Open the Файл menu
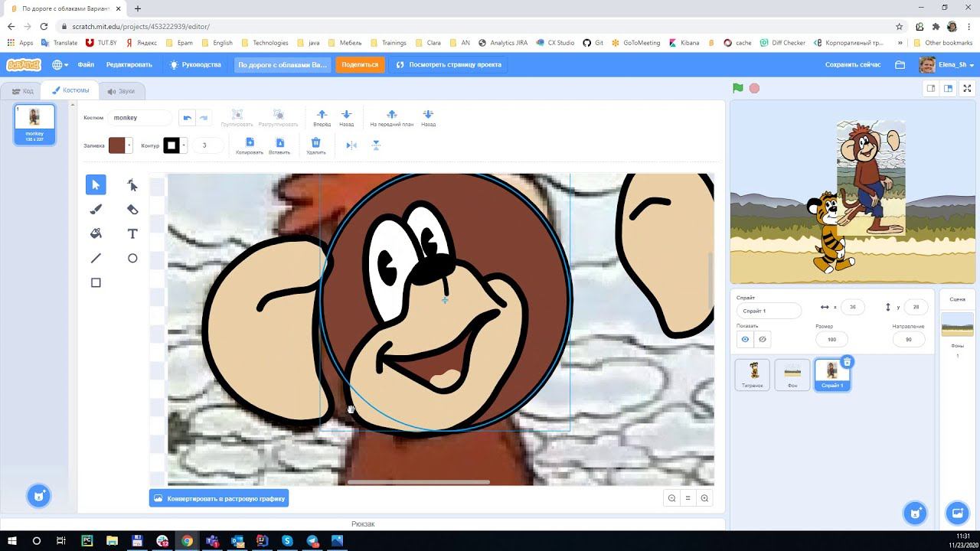Viewport: 980px width, 551px height. (86, 64)
